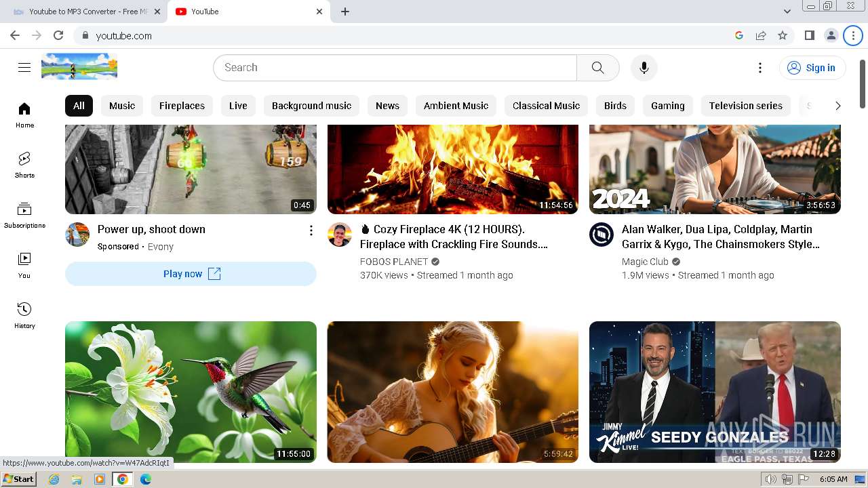Image resolution: width=868 pixels, height=488 pixels.
Task: Open the You section in the sidebar
Action: click(x=24, y=265)
